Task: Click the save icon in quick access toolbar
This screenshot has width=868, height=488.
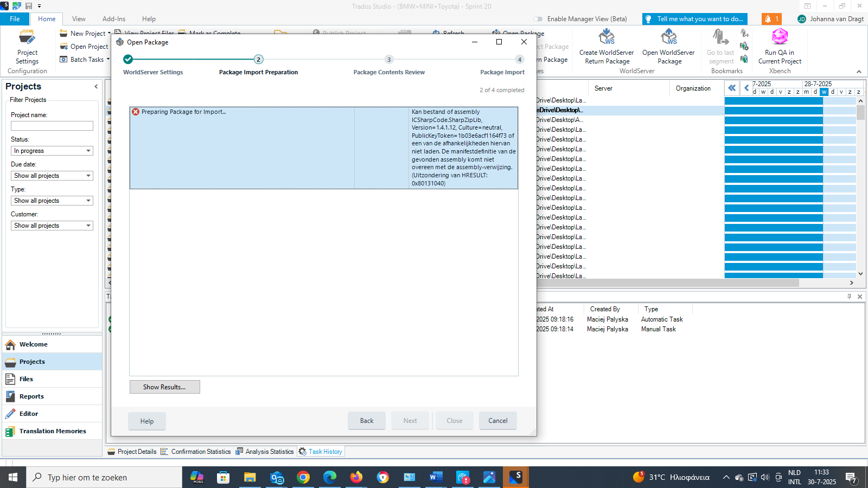Action: coord(29,6)
